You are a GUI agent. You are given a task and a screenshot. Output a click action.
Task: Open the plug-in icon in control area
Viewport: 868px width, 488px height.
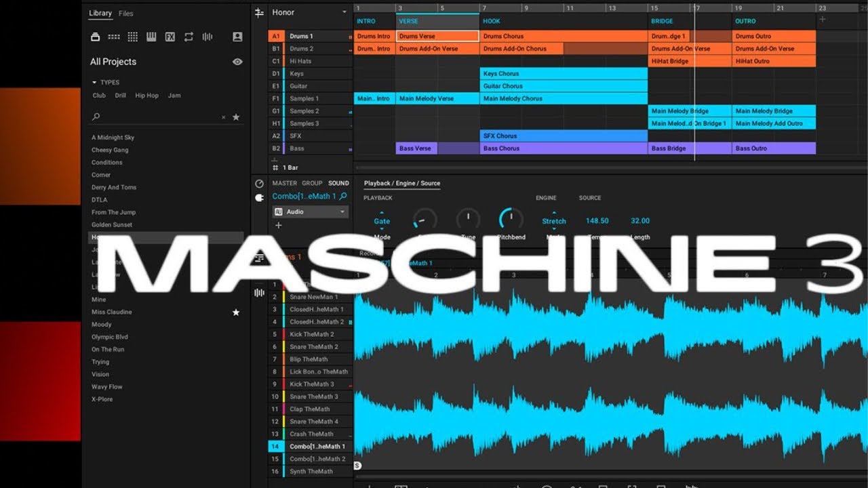coord(259,197)
